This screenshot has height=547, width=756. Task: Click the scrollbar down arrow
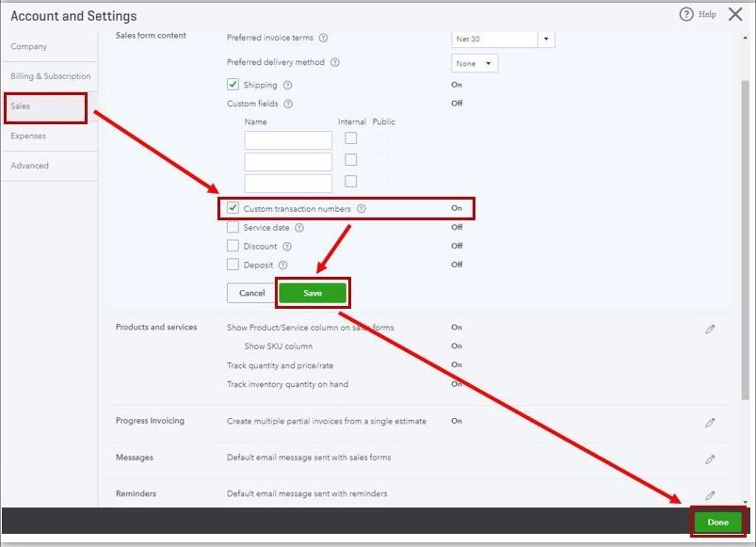click(745, 502)
